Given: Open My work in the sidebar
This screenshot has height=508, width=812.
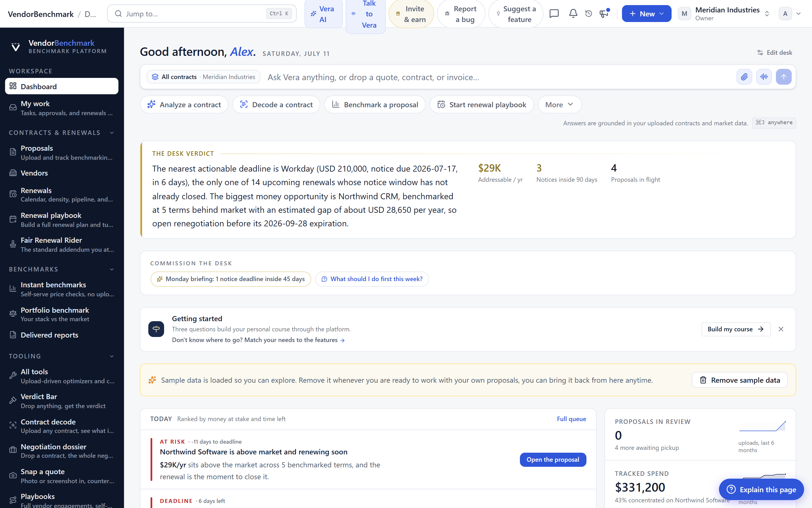Looking at the screenshot, I should 62,108.
